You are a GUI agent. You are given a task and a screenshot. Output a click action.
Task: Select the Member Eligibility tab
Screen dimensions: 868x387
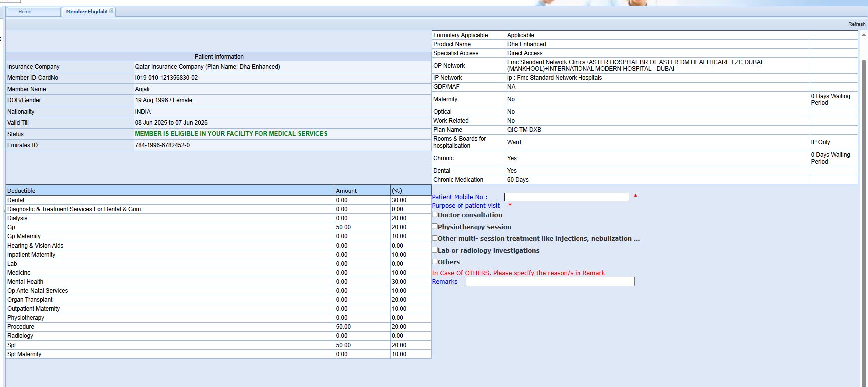pos(86,12)
